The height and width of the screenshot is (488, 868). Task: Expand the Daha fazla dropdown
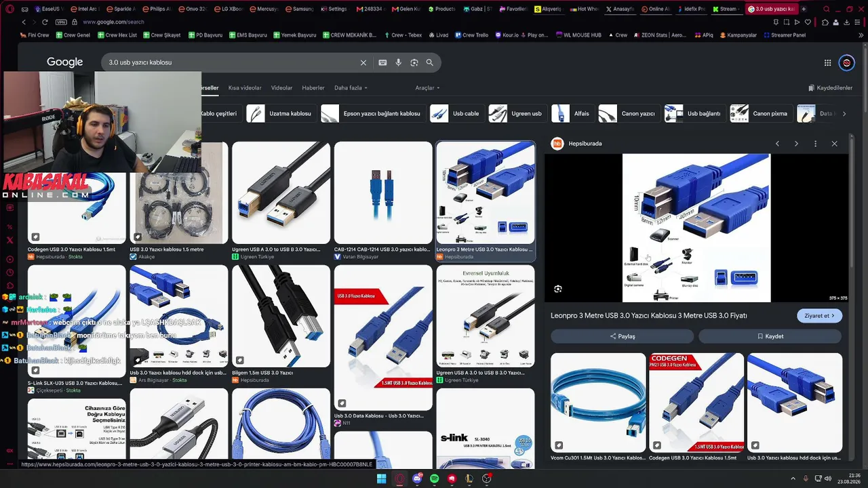(351, 88)
